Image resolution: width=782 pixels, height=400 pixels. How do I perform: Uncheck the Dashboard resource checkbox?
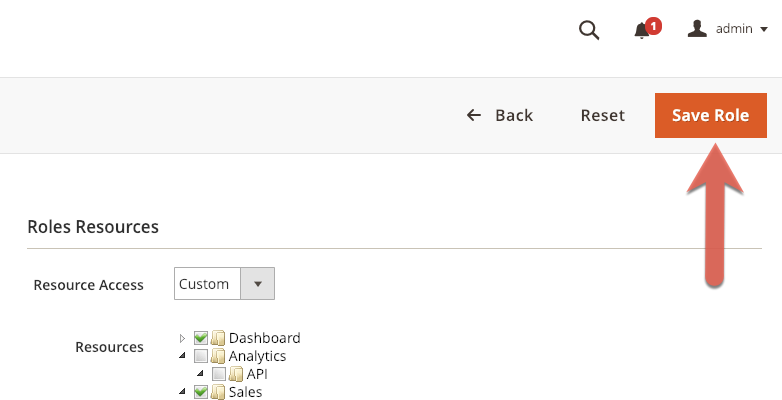[201, 338]
